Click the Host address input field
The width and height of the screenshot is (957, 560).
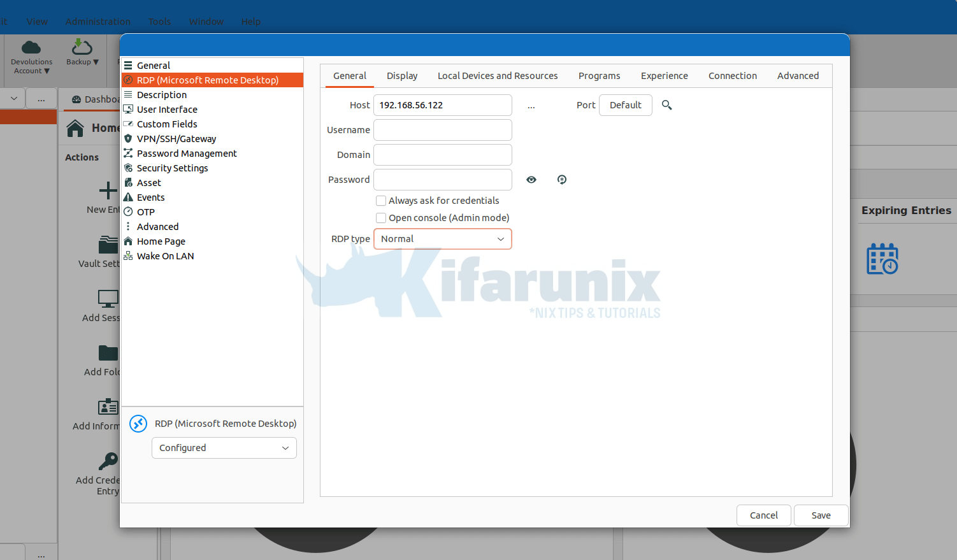click(x=442, y=104)
